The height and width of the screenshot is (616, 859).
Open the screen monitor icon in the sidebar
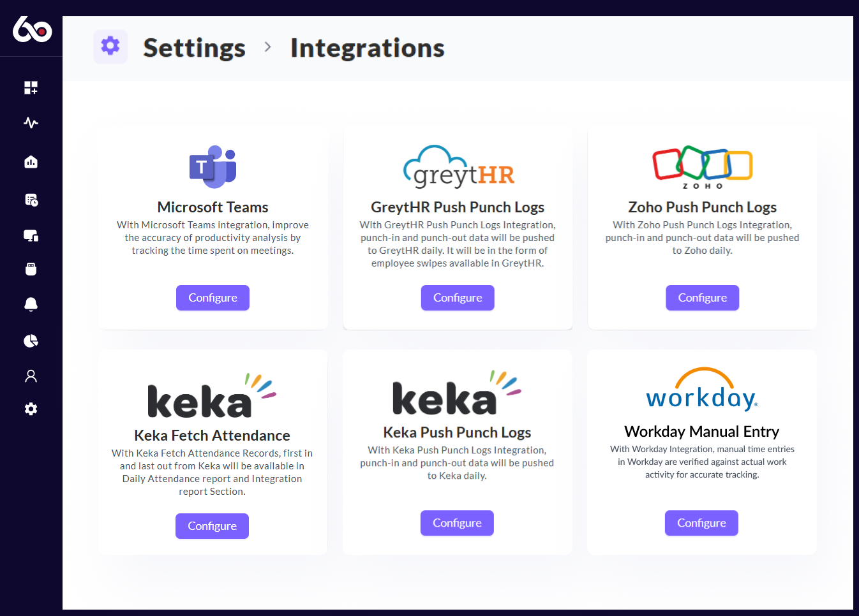(31, 236)
